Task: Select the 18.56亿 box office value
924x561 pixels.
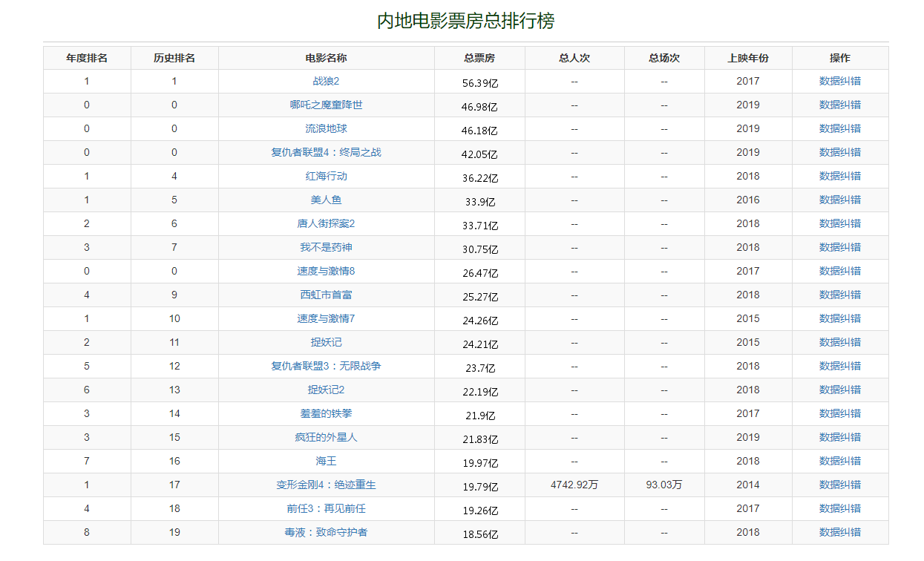Action: 480,534
